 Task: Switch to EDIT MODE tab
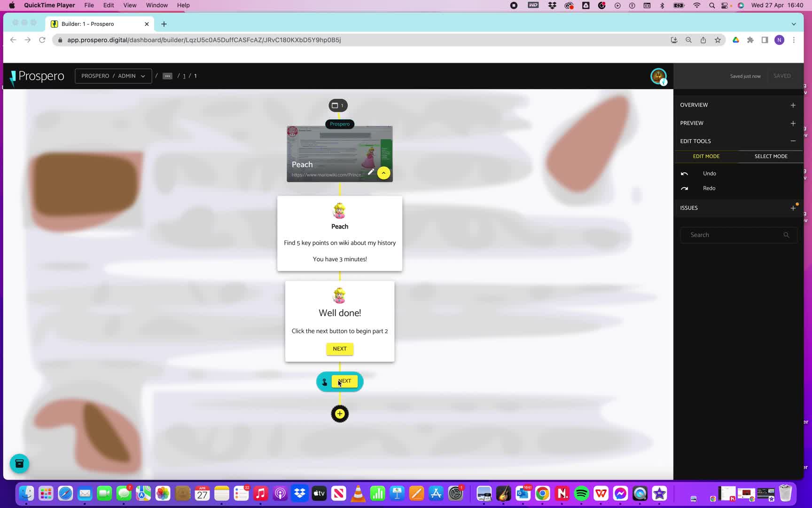(706, 156)
